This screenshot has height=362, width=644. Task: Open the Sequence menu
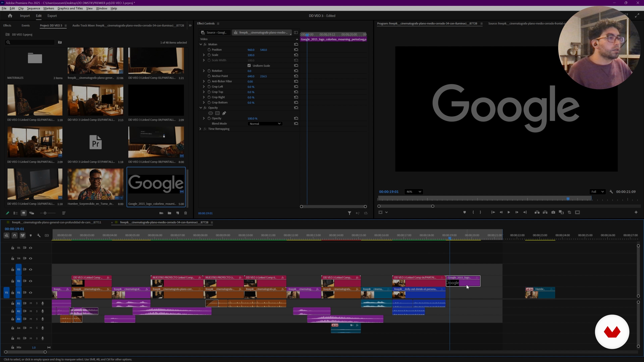(34, 8)
